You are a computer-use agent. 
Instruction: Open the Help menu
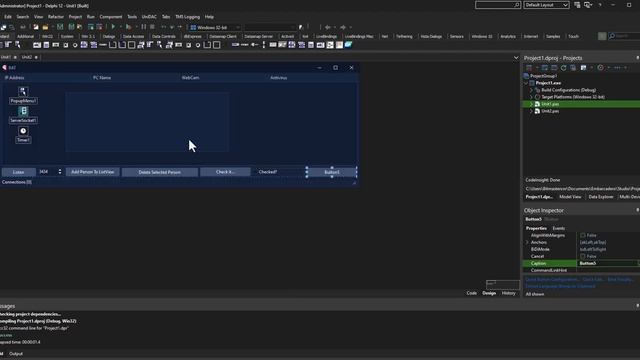tap(209, 17)
